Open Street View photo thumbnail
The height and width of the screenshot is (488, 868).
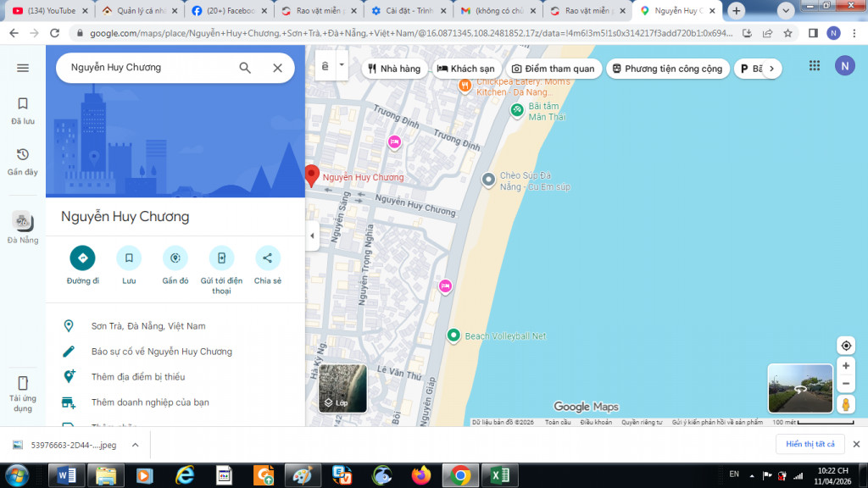click(800, 389)
